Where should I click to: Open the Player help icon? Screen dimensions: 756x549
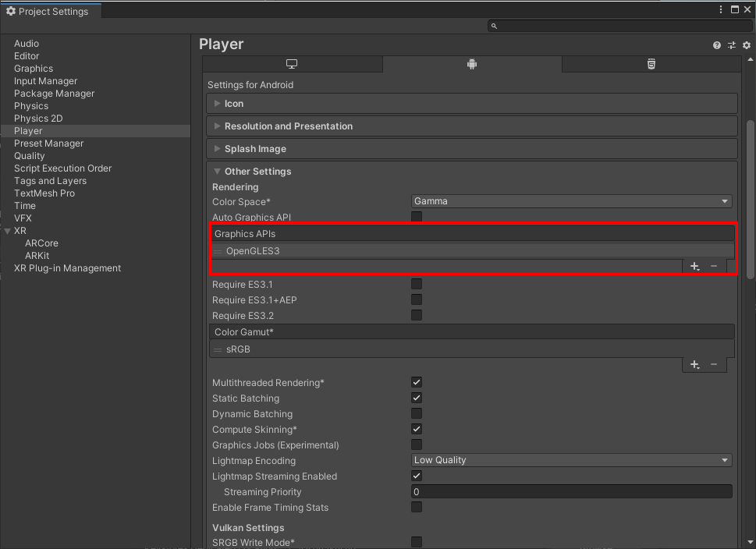(717, 46)
